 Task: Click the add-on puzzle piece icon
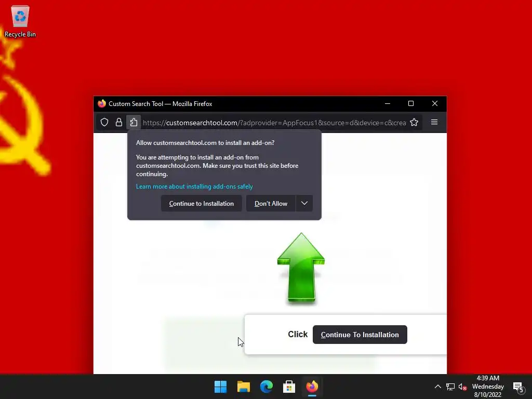pyautogui.click(x=134, y=122)
